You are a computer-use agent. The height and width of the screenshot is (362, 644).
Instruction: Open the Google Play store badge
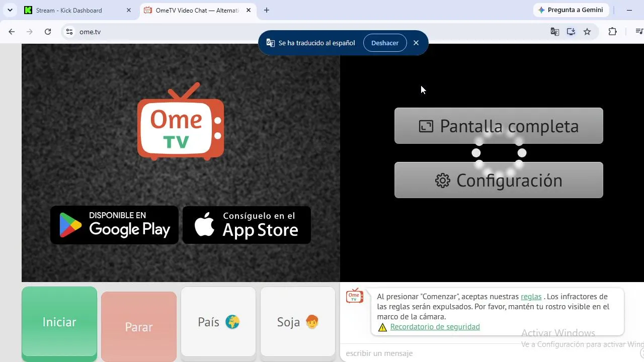pyautogui.click(x=114, y=225)
